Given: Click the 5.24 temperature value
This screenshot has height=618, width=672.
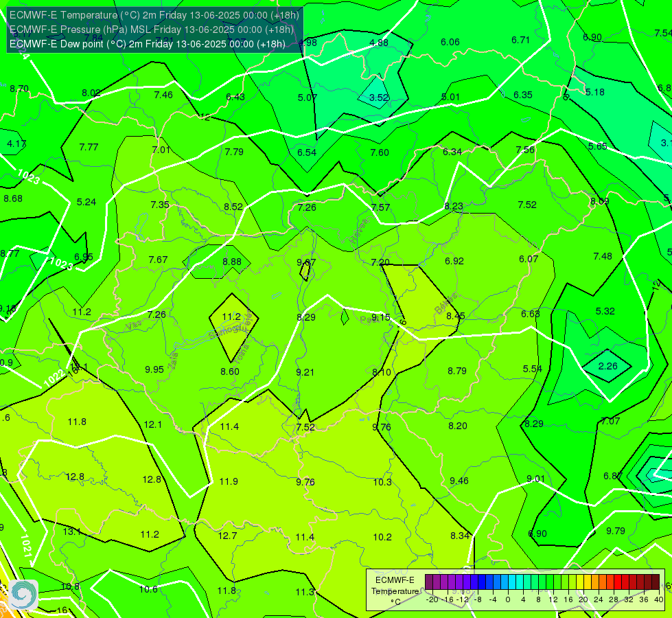Looking at the screenshot, I should [86, 202].
